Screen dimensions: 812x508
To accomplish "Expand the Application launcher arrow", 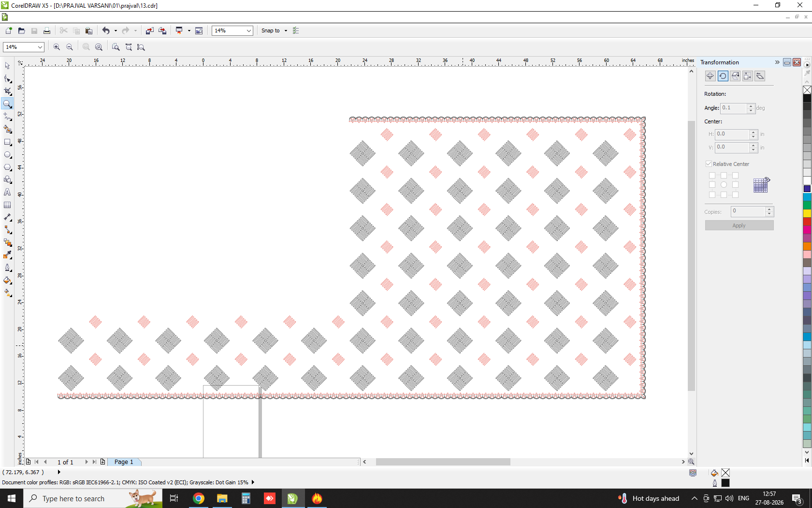I will [x=189, y=30].
